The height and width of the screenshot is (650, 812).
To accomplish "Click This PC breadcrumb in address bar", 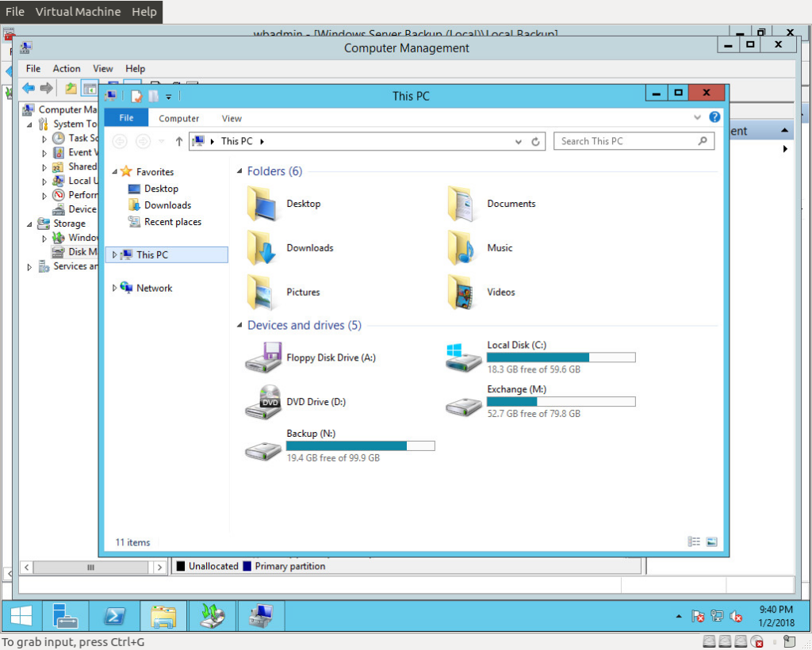I will pos(236,141).
